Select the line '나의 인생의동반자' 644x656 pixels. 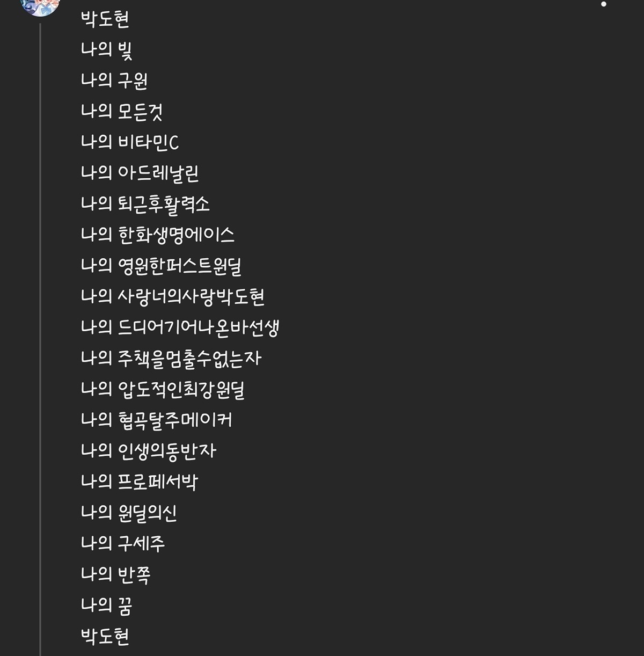[148, 451]
